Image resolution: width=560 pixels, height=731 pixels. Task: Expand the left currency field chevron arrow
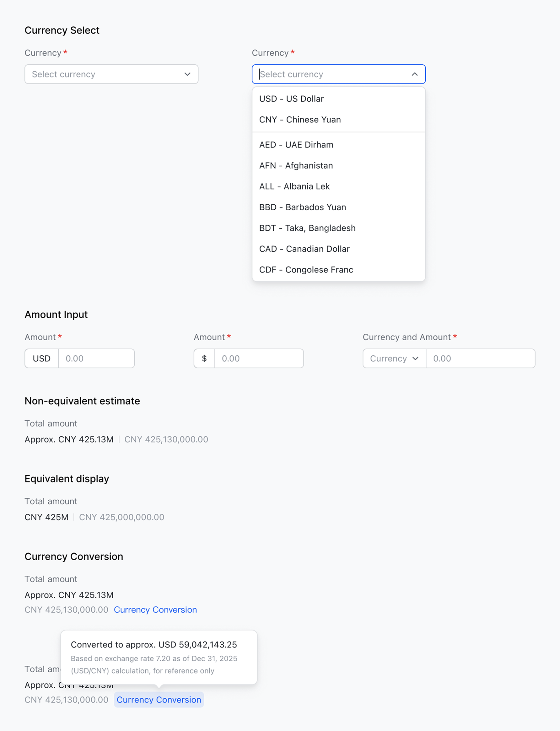187,74
